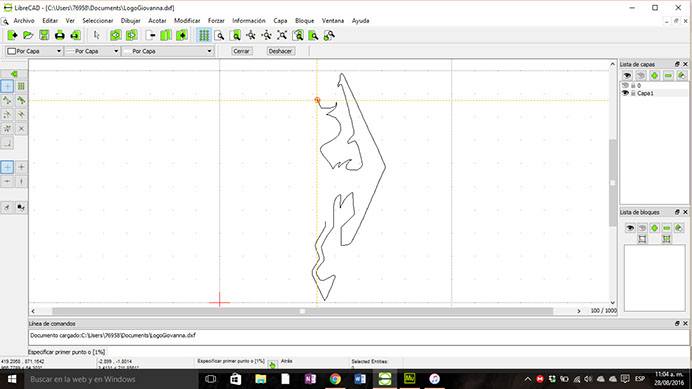Image resolution: width=692 pixels, height=389 pixels.
Task: Click the zoom pan icon
Action: (329, 35)
